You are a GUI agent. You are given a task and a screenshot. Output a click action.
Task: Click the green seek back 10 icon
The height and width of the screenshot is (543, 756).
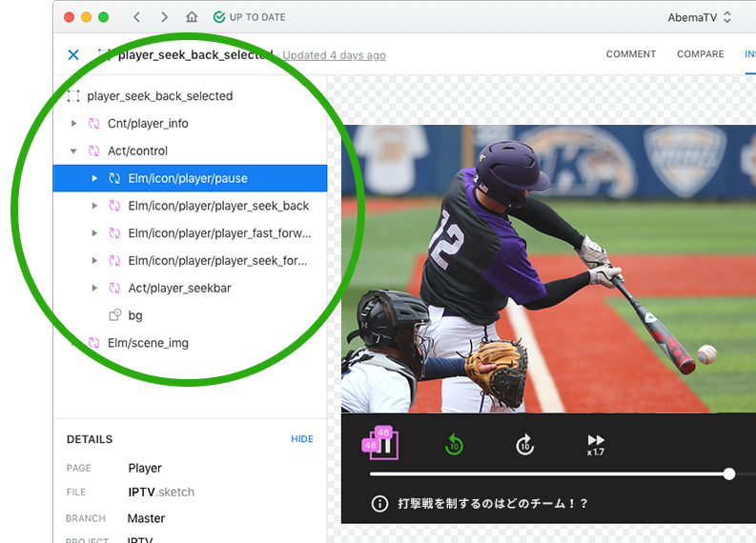click(454, 445)
